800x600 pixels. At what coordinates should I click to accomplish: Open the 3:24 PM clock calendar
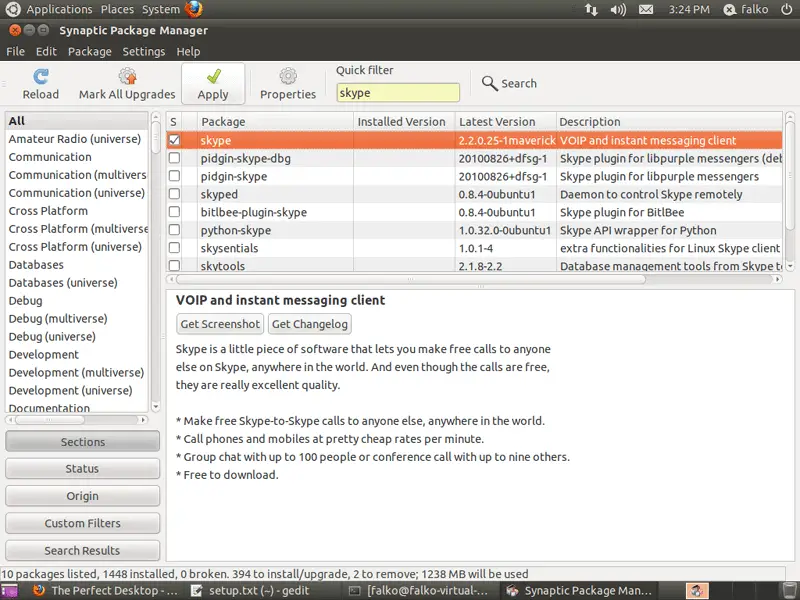click(689, 9)
